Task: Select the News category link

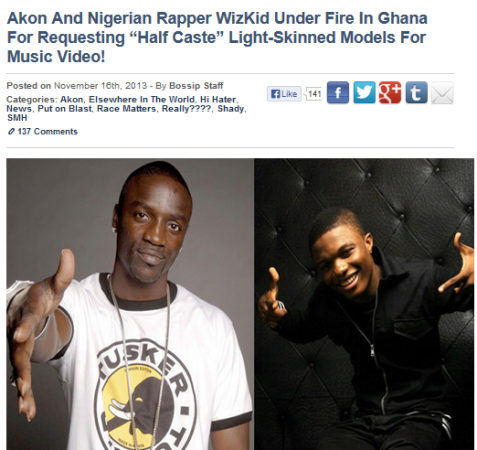Action: [x=19, y=109]
